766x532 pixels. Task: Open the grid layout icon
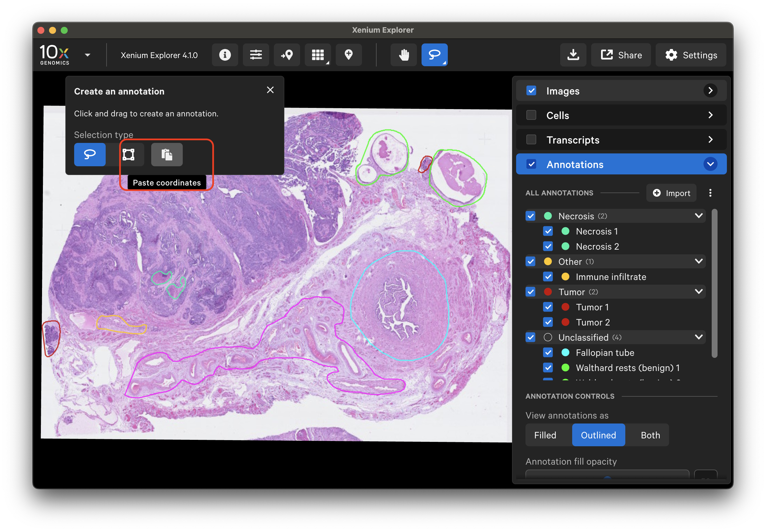(x=318, y=55)
